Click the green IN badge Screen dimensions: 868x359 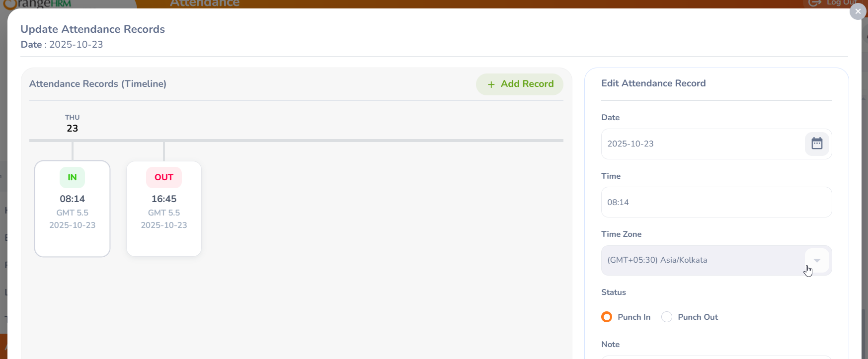coord(72,177)
